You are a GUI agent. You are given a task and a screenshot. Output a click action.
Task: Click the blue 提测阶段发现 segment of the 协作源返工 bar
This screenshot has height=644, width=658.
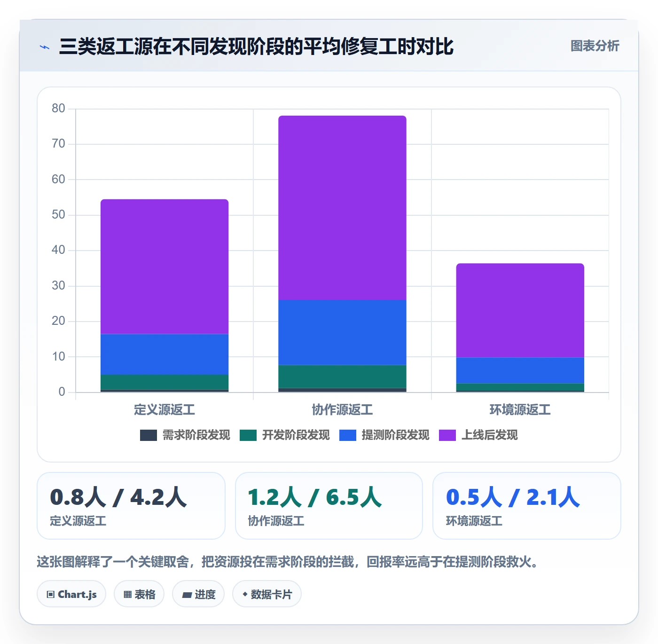click(x=342, y=332)
